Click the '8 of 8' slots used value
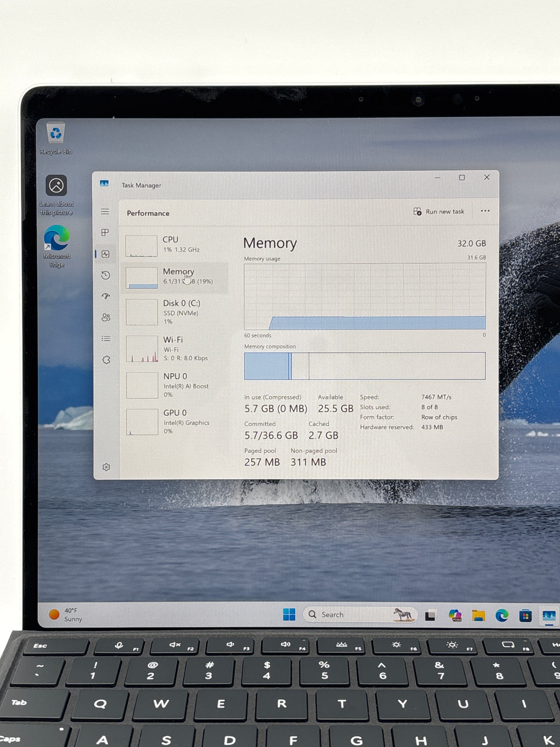Image resolution: width=560 pixels, height=747 pixels. pyautogui.click(x=429, y=407)
